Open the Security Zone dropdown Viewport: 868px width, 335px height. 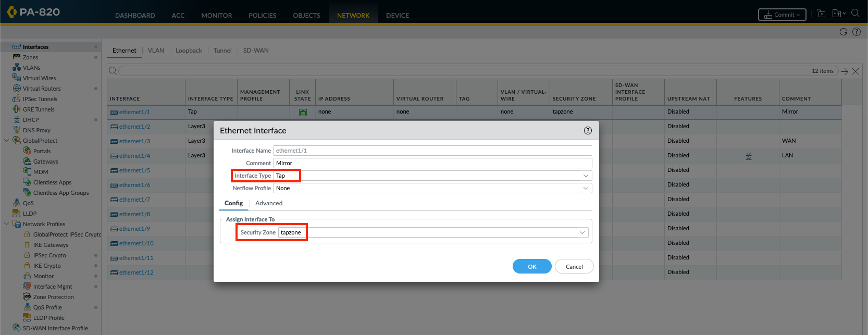(x=582, y=232)
